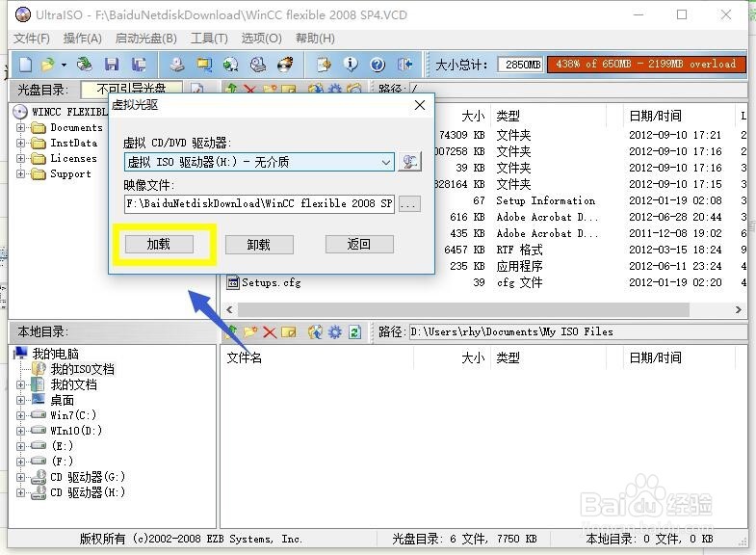Open the dropdown arrow beside the Open icon
756x555 pixels.
pyautogui.click(x=64, y=65)
